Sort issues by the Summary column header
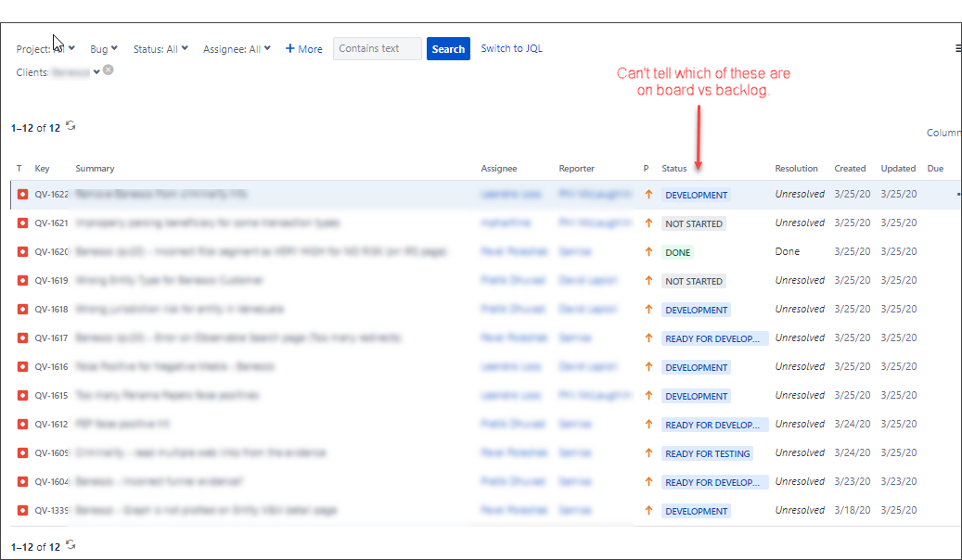Screen dimensions: 962x560 click(x=96, y=168)
